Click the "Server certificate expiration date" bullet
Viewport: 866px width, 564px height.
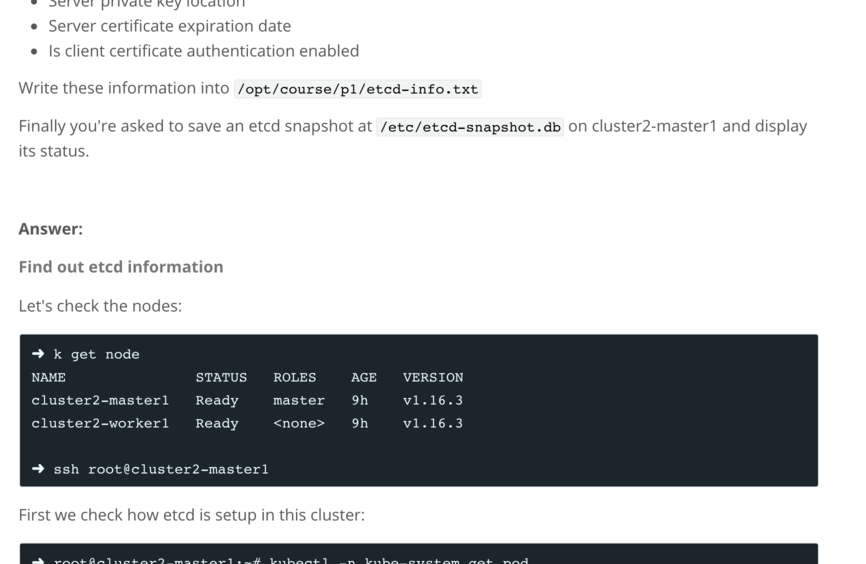pos(169,26)
